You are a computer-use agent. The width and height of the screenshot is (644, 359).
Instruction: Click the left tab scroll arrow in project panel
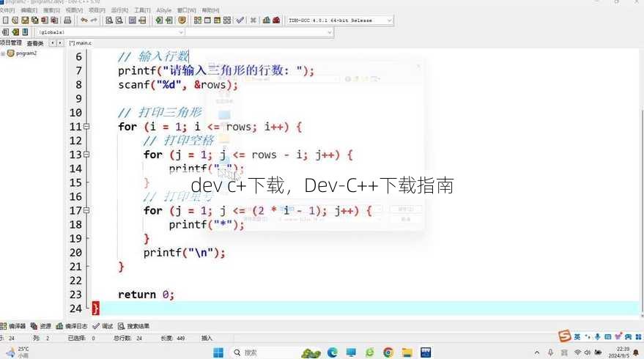point(53,42)
